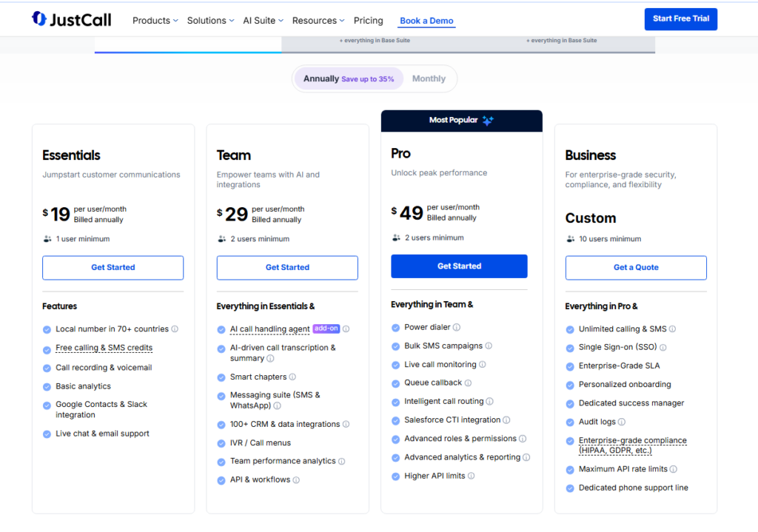
Task: Click info icon beside Higher API limits
Action: pyautogui.click(x=471, y=476)
